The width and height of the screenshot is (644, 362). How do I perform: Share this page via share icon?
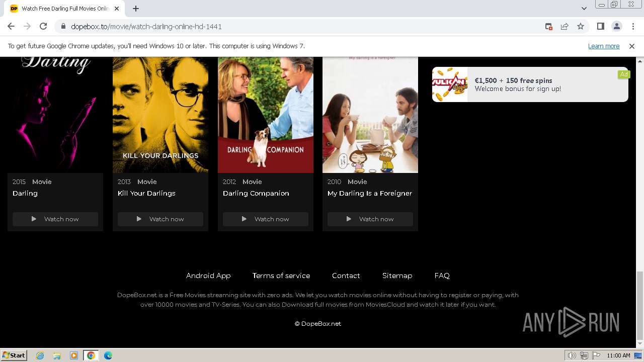[565, 27]
